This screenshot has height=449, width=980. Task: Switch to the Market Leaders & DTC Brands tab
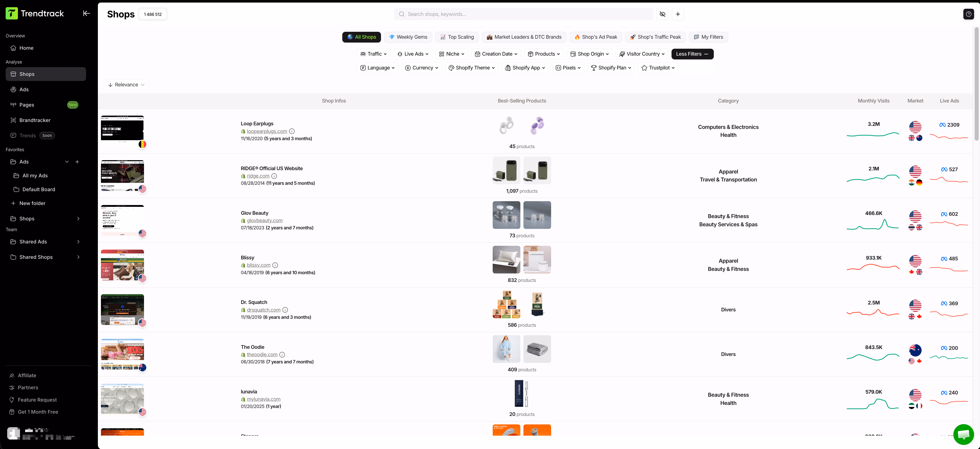(x=524, y=37)
